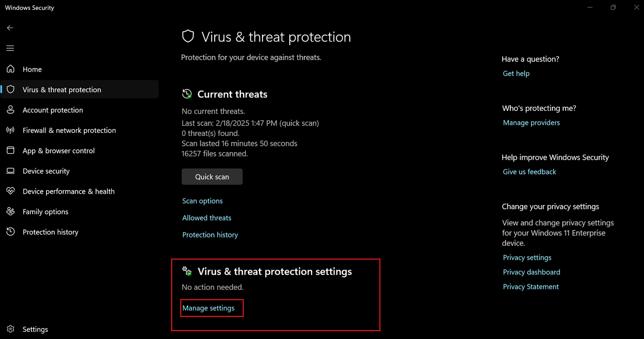Click Device performance & health heart icon
The image size is (644, 339).
point(10,191)
